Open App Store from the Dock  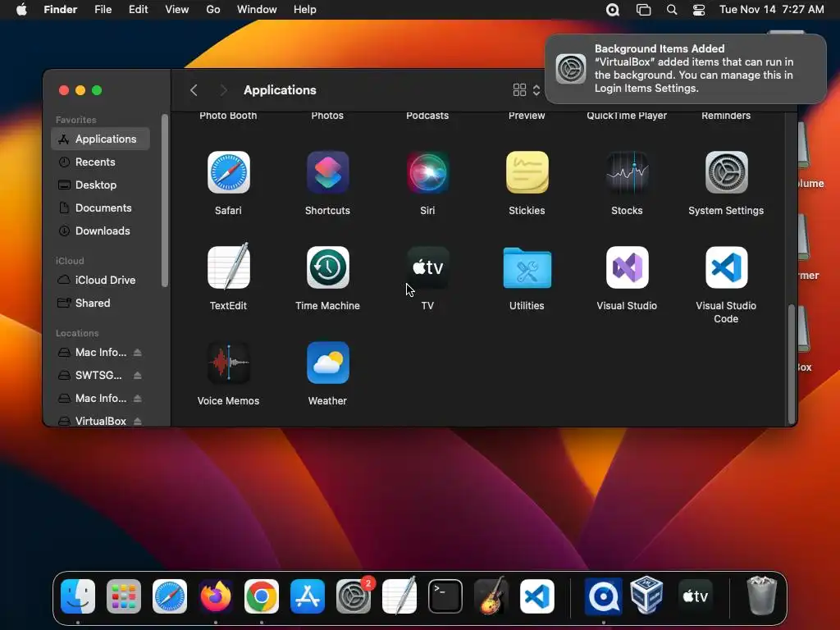coord(308,596)
